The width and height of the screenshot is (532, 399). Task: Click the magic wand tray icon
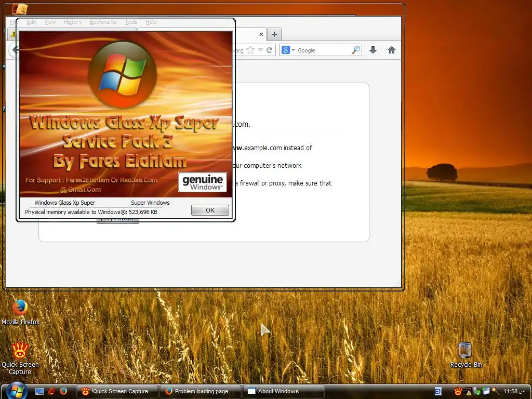[495, 391]
